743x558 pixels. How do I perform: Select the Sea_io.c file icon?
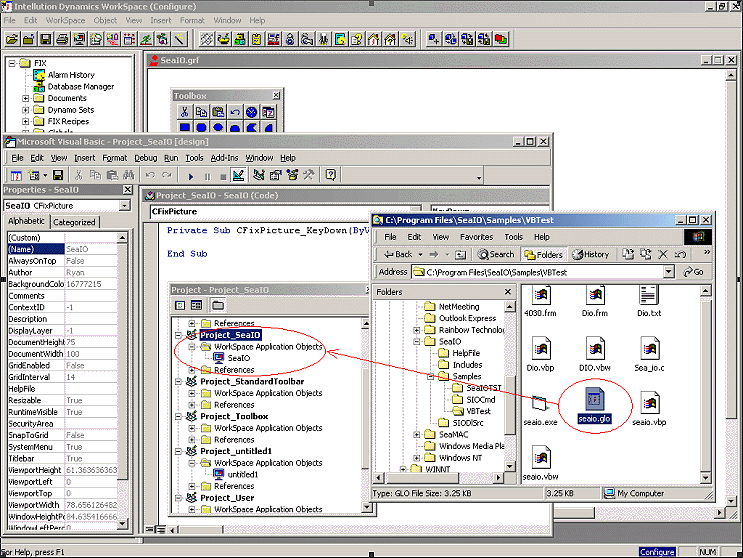[x=649, y=354]
